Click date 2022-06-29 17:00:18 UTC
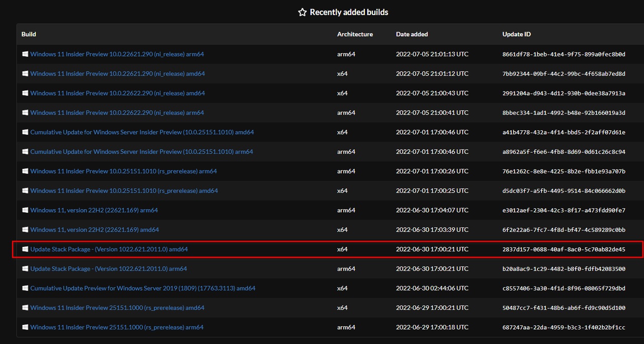 point(432,327)
